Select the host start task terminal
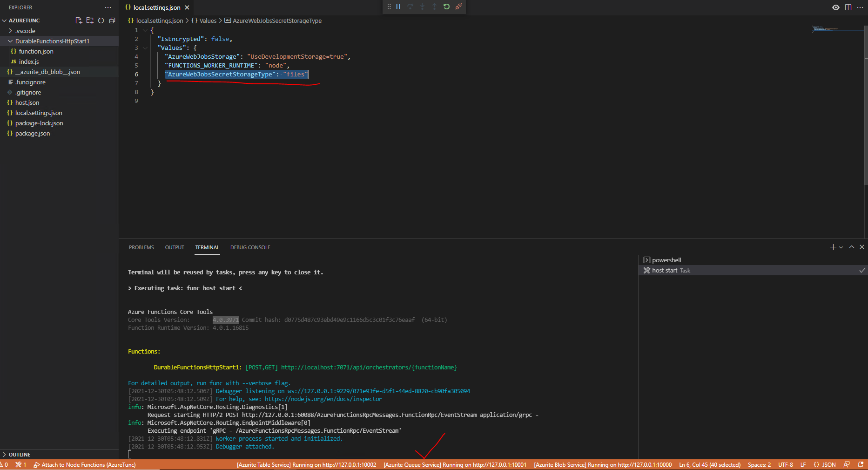868x470 pixels. click(753, 270)
